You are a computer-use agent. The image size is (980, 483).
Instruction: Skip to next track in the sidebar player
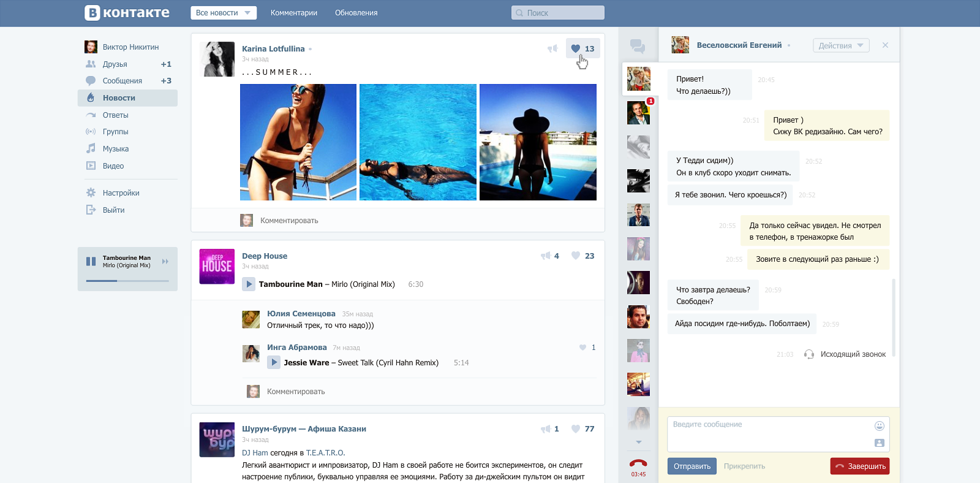165,261
